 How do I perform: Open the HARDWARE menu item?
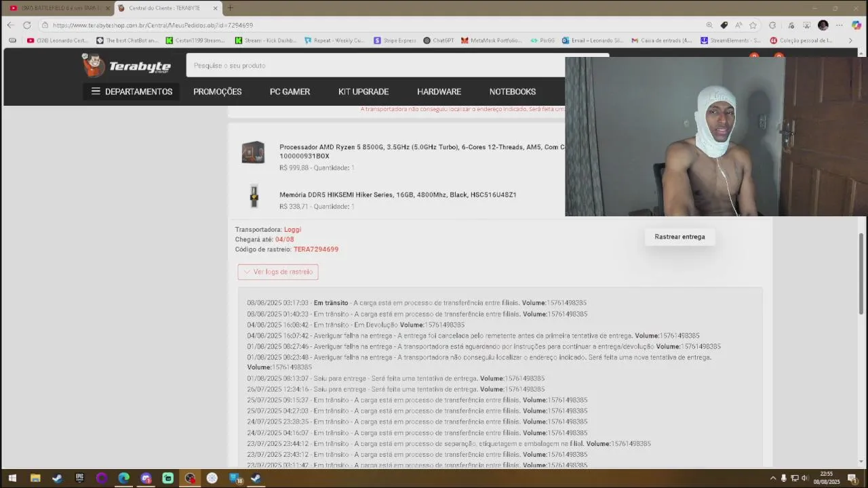point(439,91)
